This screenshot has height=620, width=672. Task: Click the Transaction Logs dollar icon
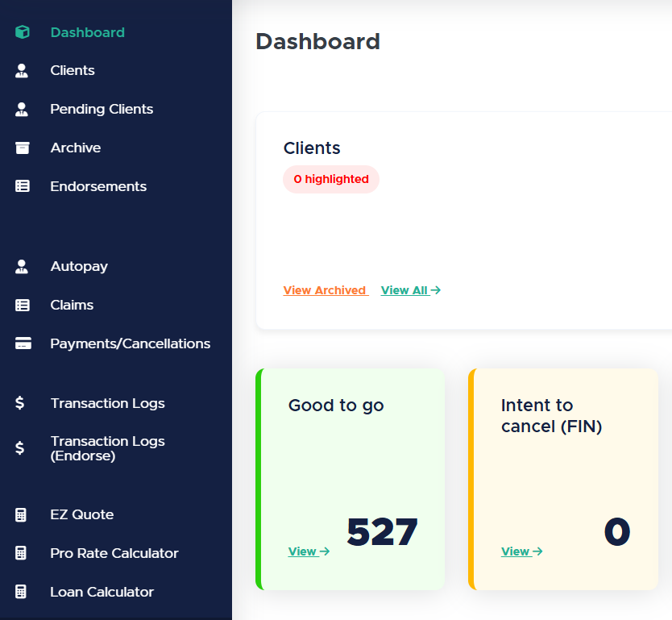point(20,403)
